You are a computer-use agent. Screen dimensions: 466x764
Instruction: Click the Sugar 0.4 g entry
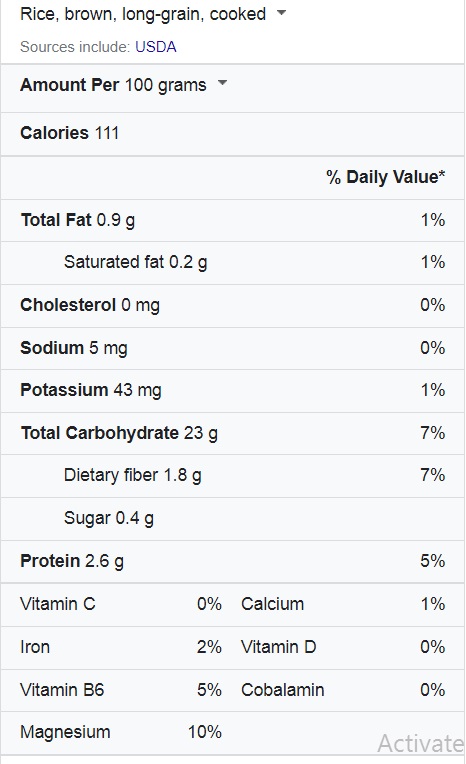pyautogui.click(x=109, y=518)
